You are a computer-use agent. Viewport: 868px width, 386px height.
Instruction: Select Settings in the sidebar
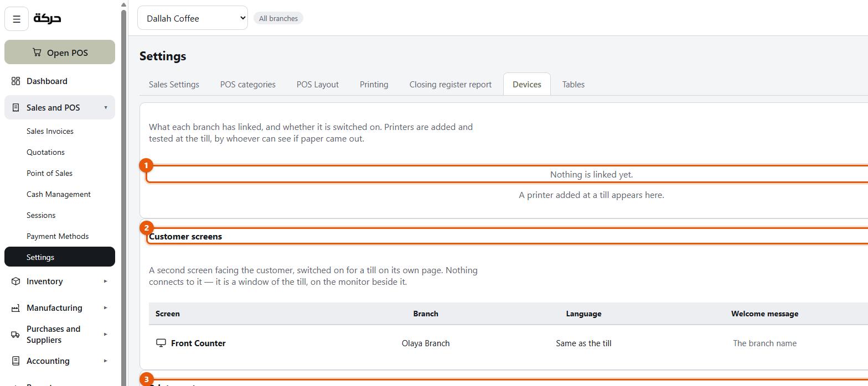(60, 257)
